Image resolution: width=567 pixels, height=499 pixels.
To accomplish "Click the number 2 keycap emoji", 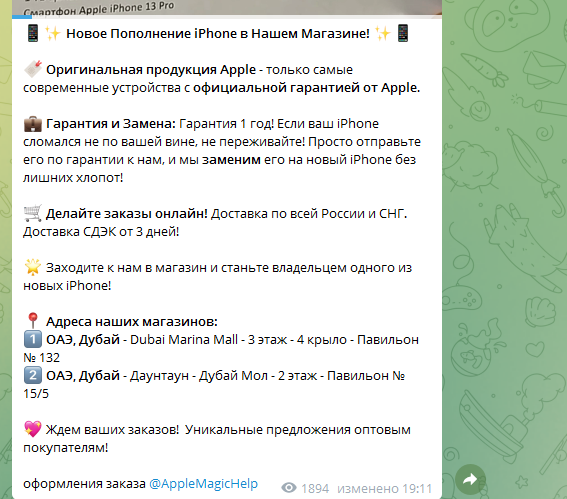I will pos(33,375).
